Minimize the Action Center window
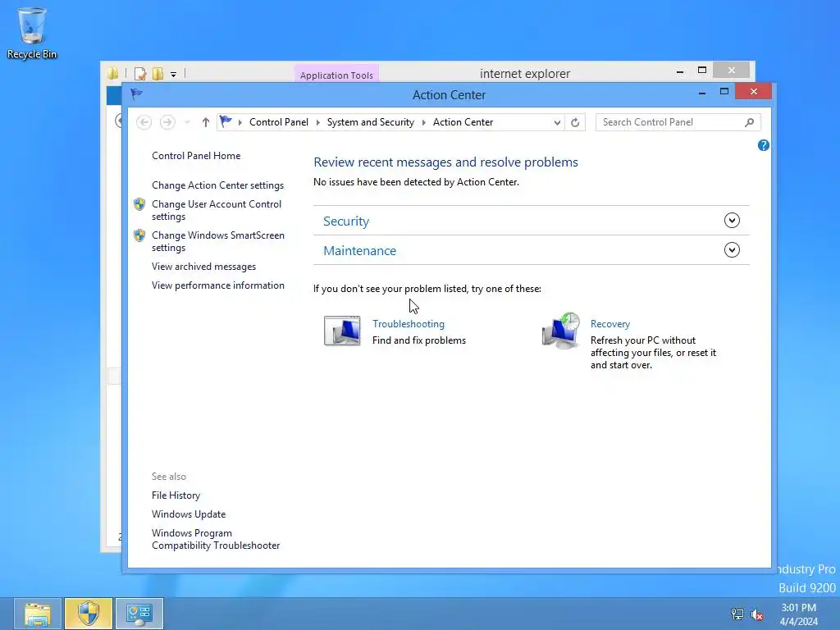 point(702,93)
